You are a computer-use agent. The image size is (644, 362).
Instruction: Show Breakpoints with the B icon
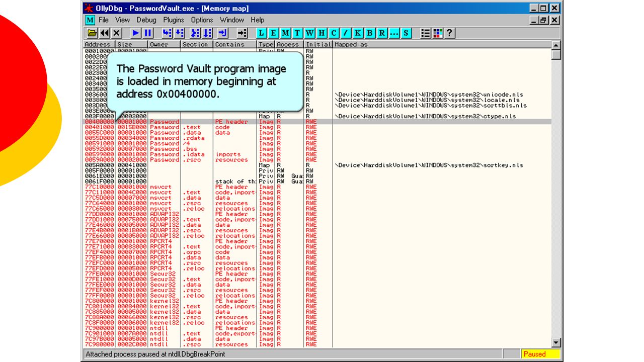point(370,33)
